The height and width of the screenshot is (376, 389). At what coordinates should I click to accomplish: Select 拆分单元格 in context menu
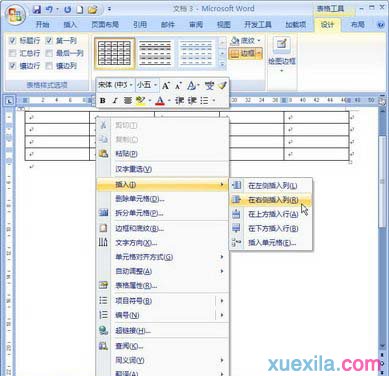point(162,213)
